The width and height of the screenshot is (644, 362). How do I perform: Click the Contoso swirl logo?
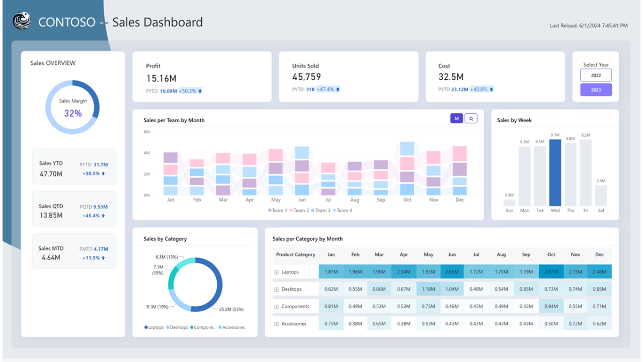(21, 21)
